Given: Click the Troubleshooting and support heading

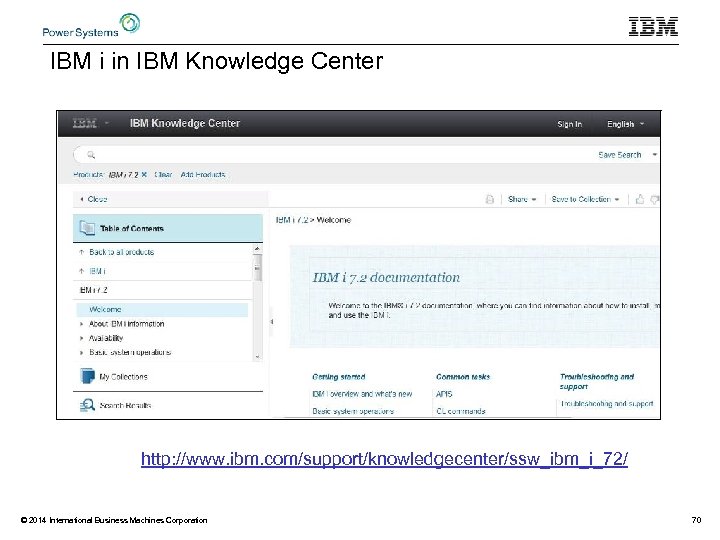Looking at the screenshot, I should [x=596, y=381].
